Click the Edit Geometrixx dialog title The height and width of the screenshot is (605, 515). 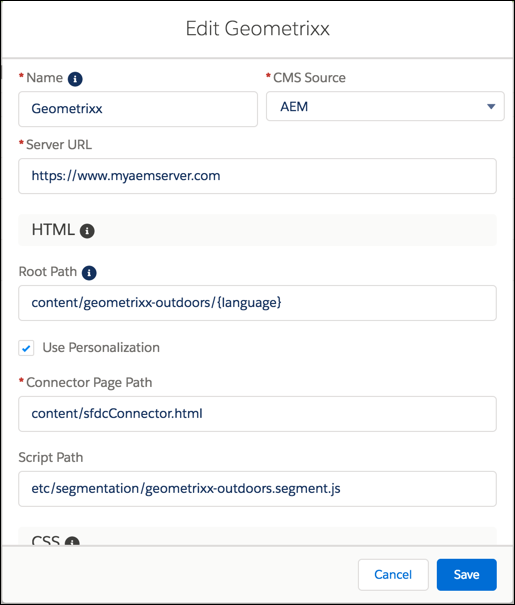258,29
